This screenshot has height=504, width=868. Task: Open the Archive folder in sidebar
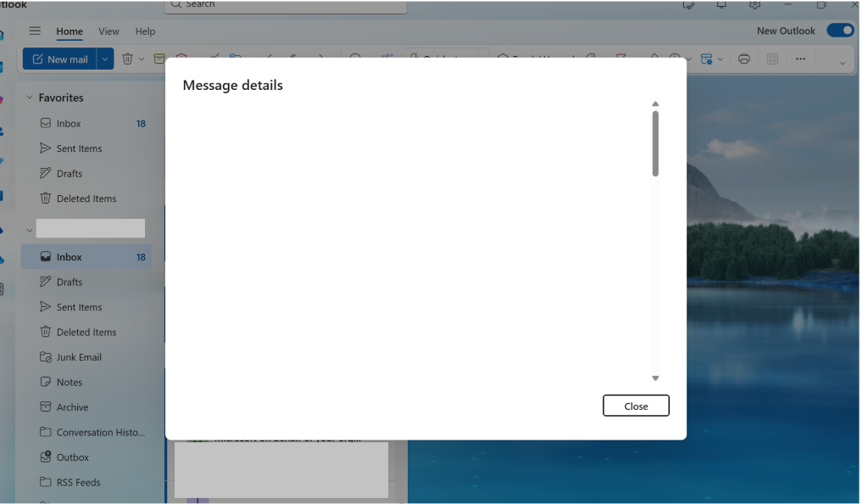[87, 407]
